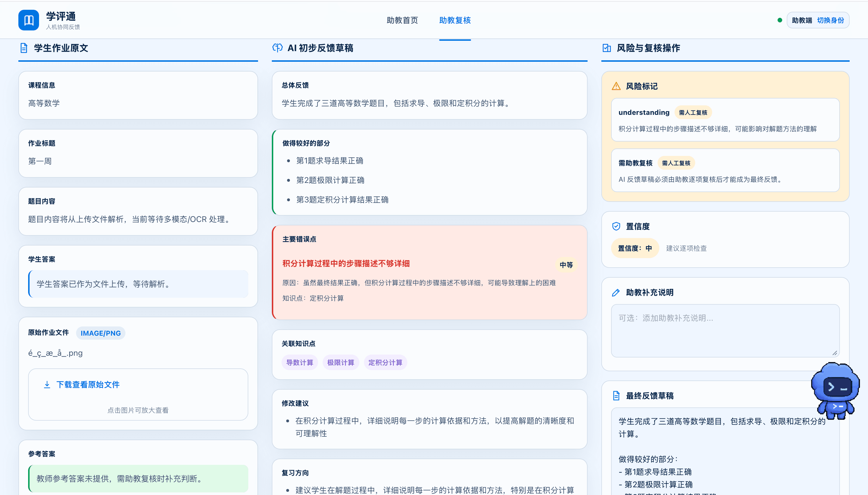Click the understanding risk heading
Screen dimensions: 868x495
tap(644, 113)
